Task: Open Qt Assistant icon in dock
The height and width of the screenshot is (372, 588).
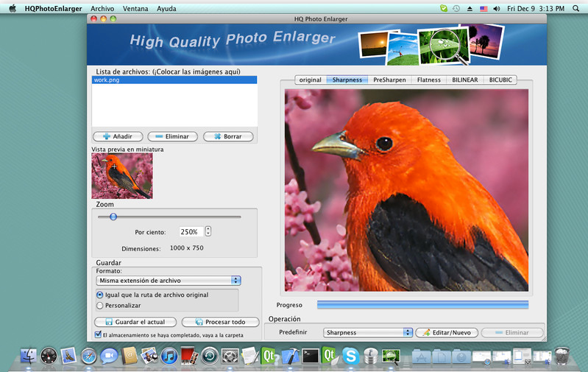Action: tap(269, 356)
